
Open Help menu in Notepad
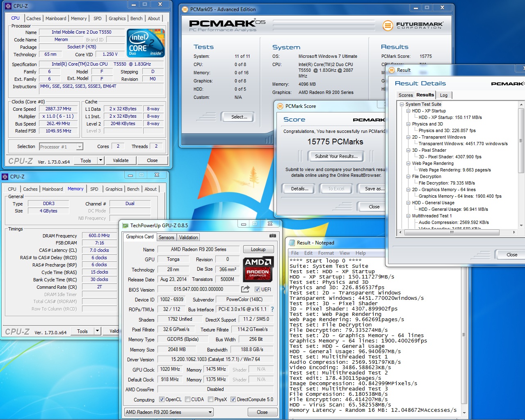tap(361, 253)
